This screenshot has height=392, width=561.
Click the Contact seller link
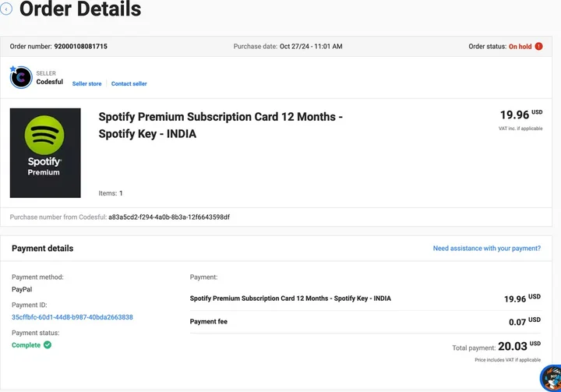129,83
